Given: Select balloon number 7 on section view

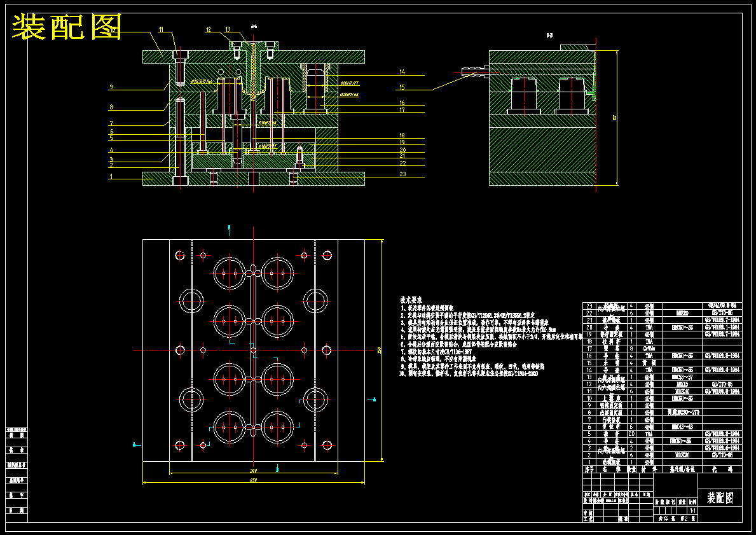Looking at the screenshot, I should click(111, 123).
